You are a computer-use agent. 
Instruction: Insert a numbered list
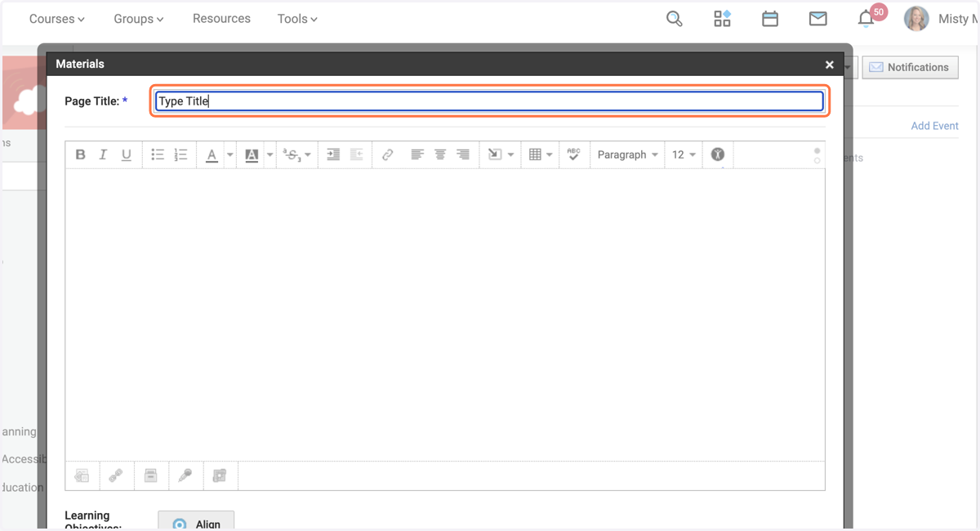tap(181, 154)
